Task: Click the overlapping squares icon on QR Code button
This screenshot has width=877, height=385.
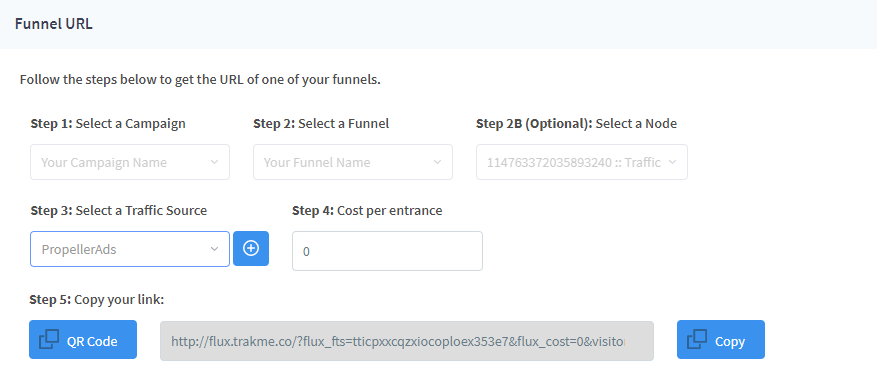Action: [x=49, y=340]
